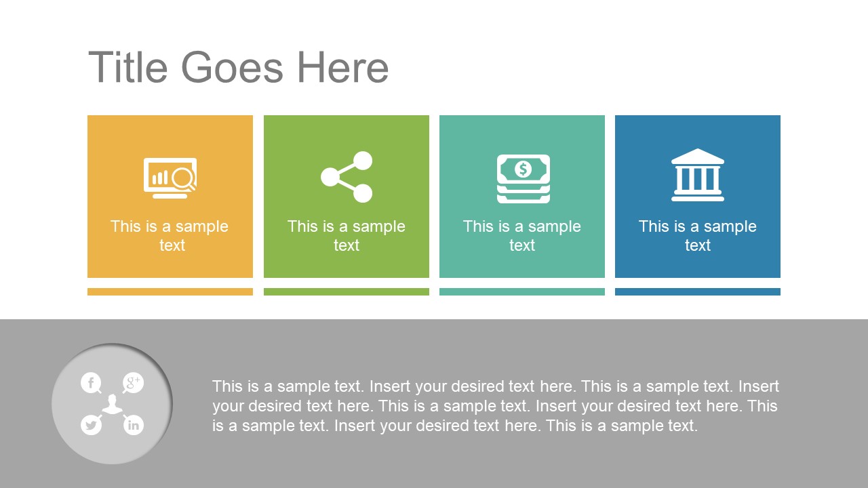Click the long sample paragraph in the gray footer
Image resolution: width=868 pixels, height=488 pixels.
point(496,406)
